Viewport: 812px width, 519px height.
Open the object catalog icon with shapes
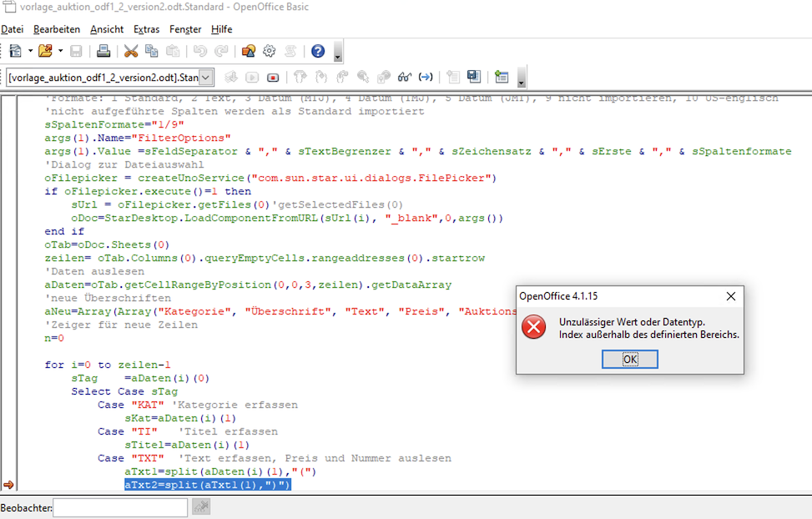pyautogui.click(x=248, y=52)
